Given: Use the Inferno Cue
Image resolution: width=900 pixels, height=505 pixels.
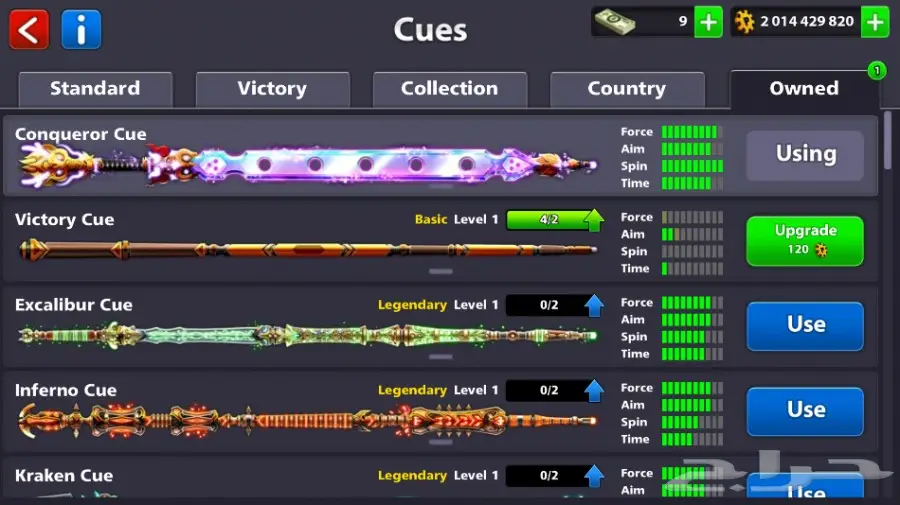Looking at the screenshot, I should point(805,411).
